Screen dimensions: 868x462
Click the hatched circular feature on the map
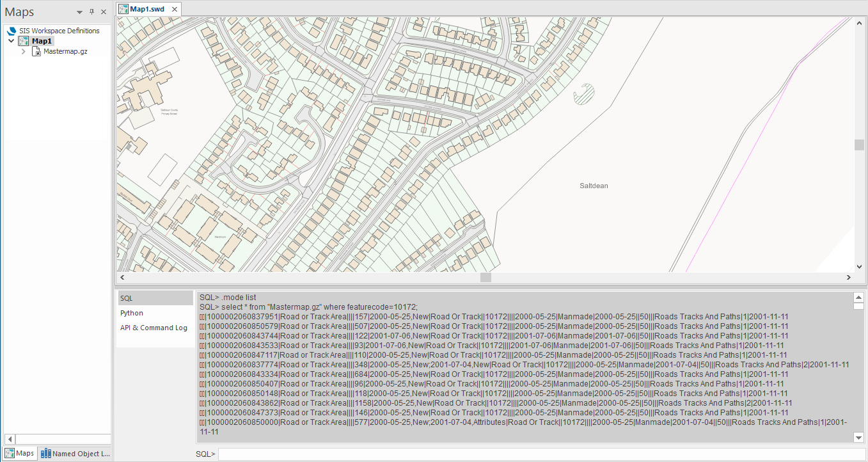tap(584, 95)
